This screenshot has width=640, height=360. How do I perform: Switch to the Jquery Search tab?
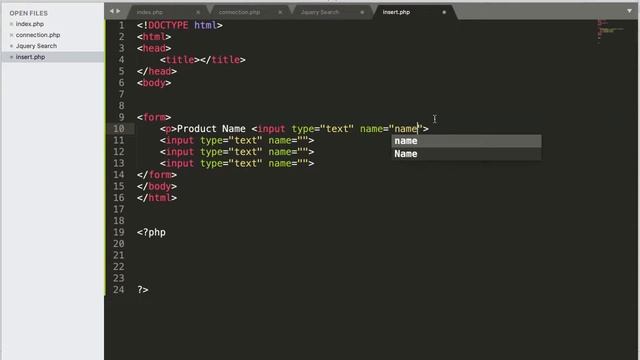click(320, 12)
